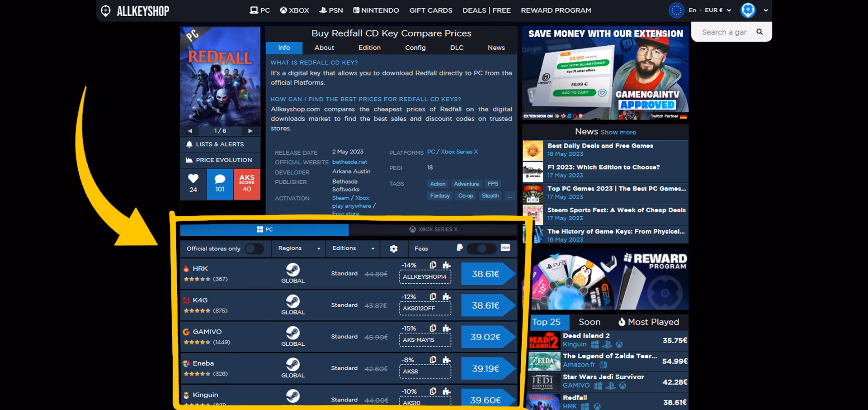Buy from Eneba at 39.19€
This screenshot has width=868, height=410.
pyautogui.click(x=488, y=369)
